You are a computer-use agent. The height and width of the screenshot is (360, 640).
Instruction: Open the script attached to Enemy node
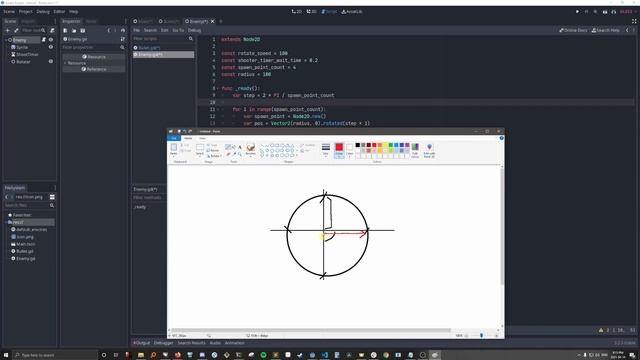[x=44, y=40]
